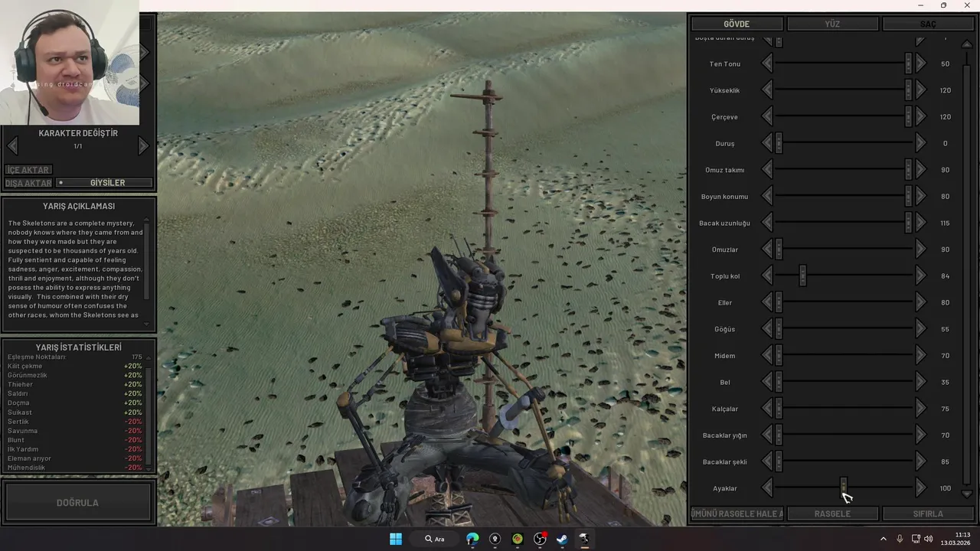Lower Çerçeve value with left arrow

pos(767,116)
